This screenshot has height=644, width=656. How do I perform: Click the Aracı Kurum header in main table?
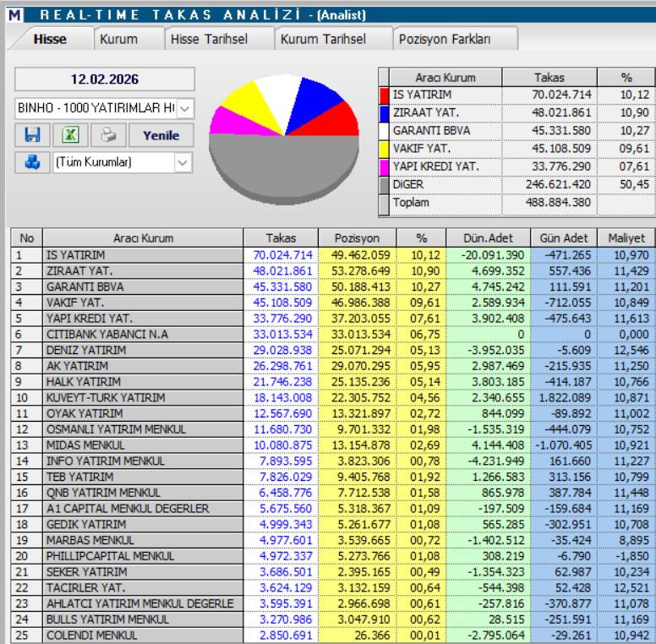tap(143, 238)
